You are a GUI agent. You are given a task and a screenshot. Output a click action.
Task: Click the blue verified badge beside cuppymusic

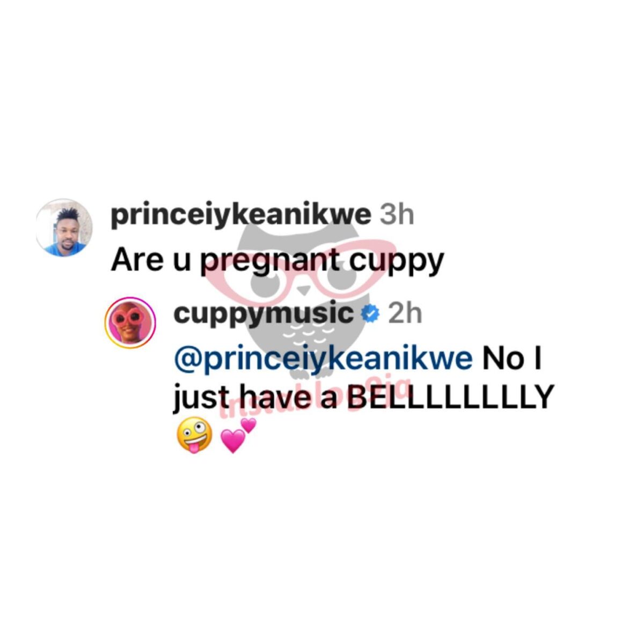370,313
